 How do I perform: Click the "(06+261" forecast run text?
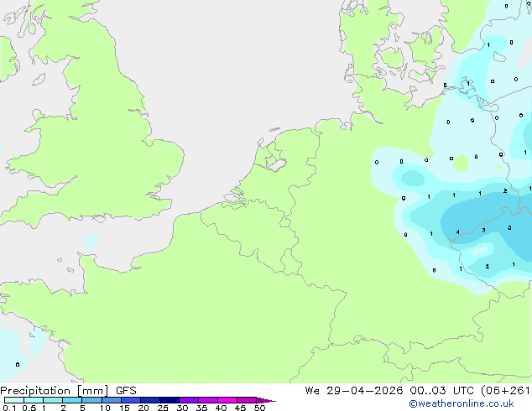tap(506, 391)
